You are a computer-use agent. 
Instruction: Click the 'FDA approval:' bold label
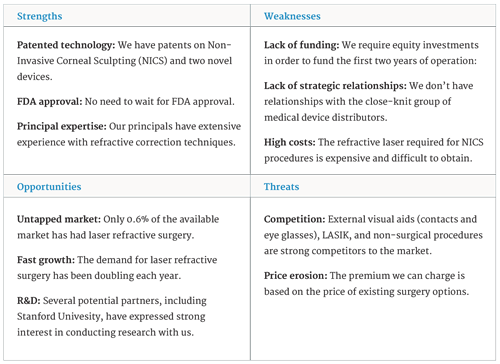click(50, 101)
